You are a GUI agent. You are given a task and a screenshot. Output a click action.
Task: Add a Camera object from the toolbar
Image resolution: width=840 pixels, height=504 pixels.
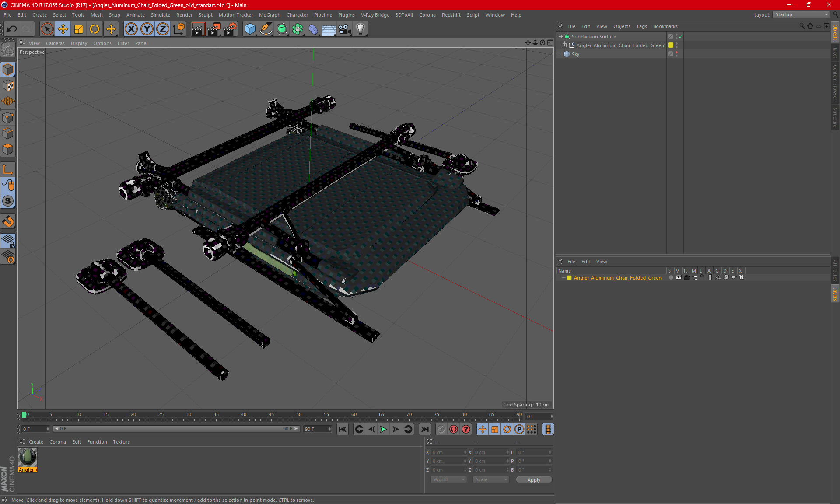click(x=345, y=29)
